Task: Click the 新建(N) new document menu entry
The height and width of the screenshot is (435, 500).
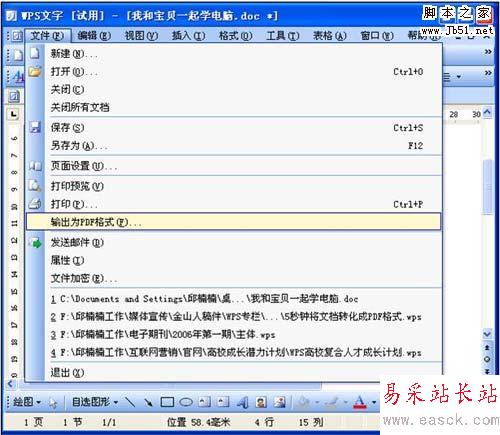Action: 233,53
